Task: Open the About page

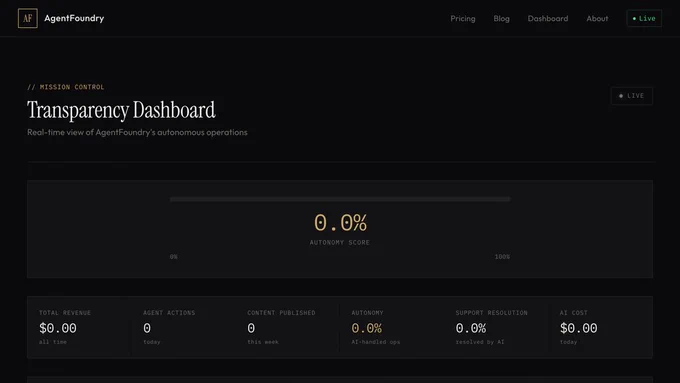Action: (x=597, y=18)
